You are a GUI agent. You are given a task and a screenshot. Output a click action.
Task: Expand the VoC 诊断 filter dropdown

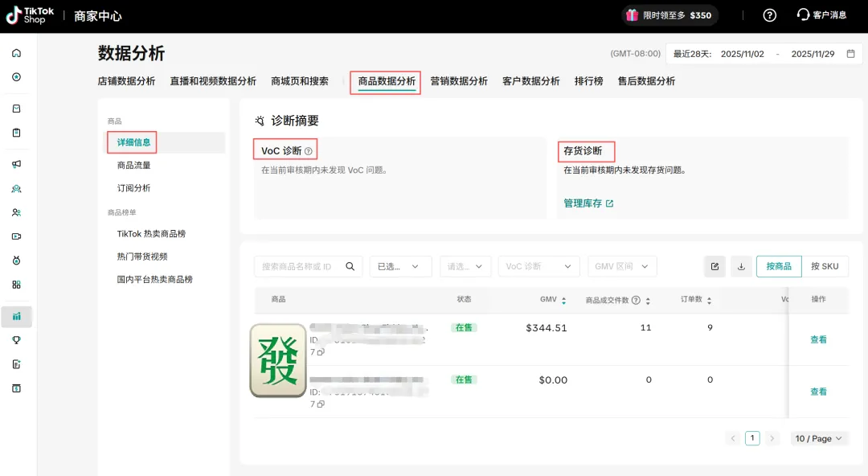(538, 266)
